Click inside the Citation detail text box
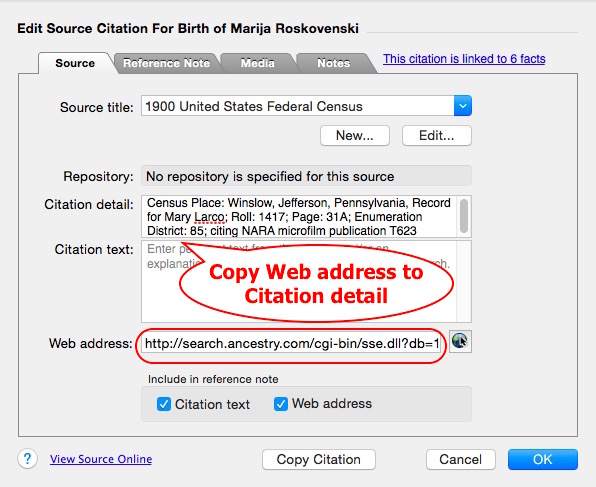Viewport: 596px width, 487px height. point(300,216)
